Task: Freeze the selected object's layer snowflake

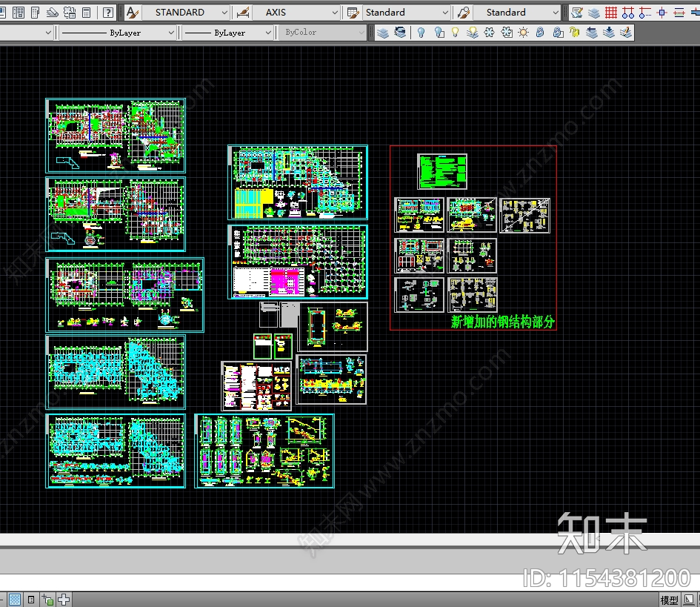Action: [x=490, y=33]
